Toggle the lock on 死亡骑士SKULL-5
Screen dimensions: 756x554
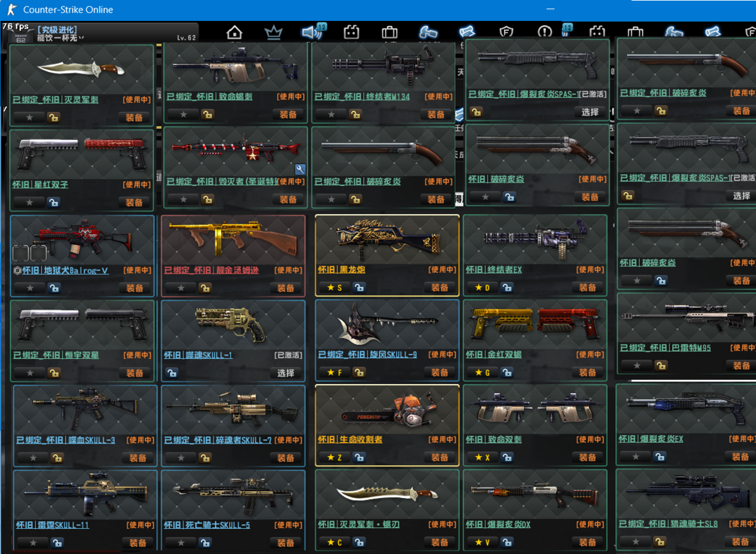[x=205, y=543]
